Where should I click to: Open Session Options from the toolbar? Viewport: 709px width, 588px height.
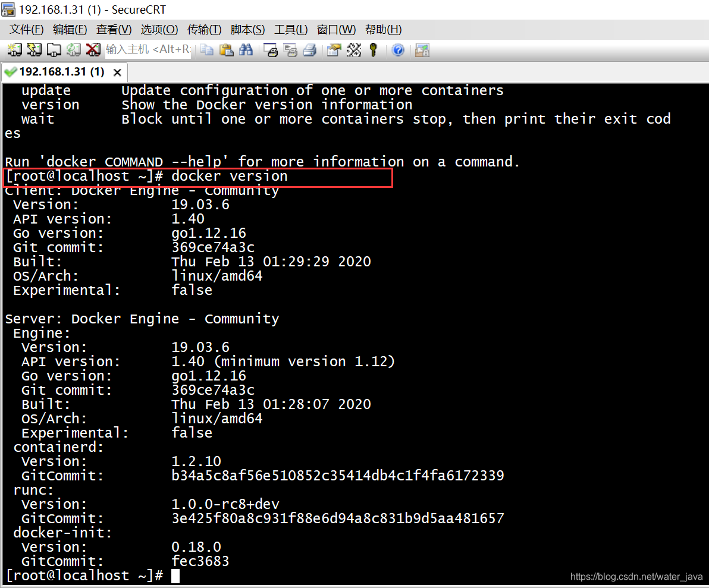(x=334, y=50)
